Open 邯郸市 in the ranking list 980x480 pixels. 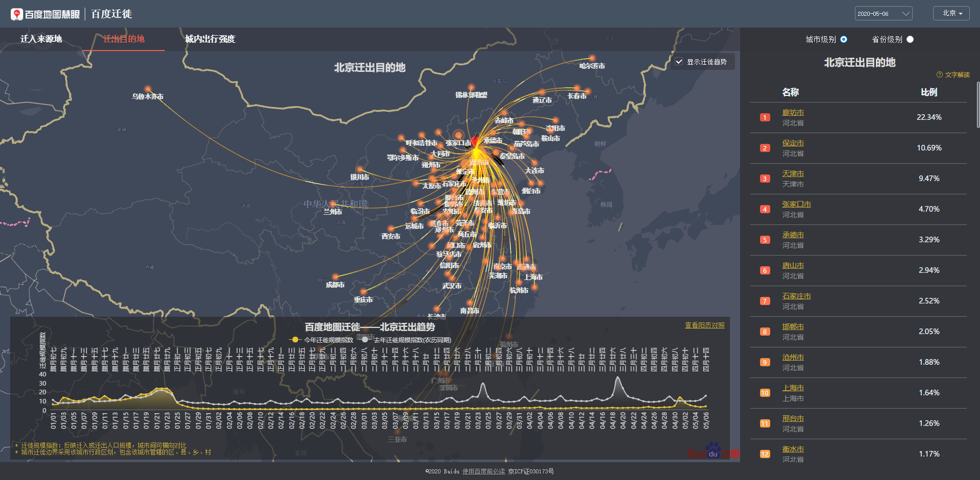(793, 327)
